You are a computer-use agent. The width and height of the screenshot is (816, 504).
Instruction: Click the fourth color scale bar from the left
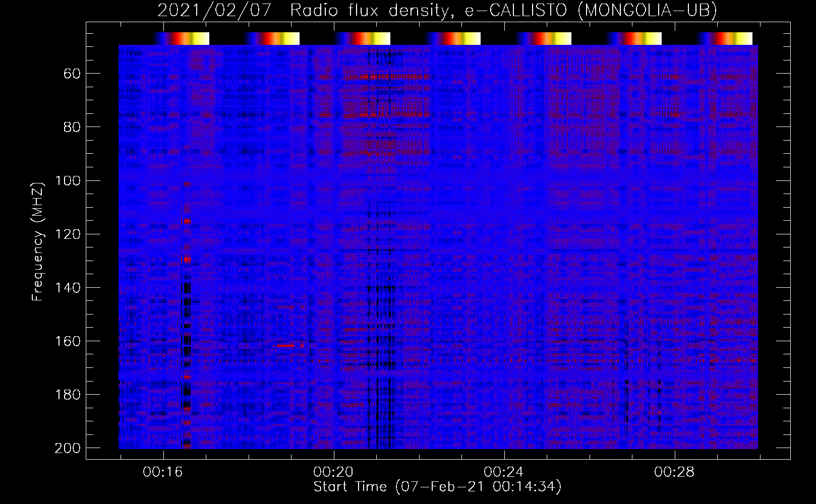pyautogui.click(x=453, y=38)
